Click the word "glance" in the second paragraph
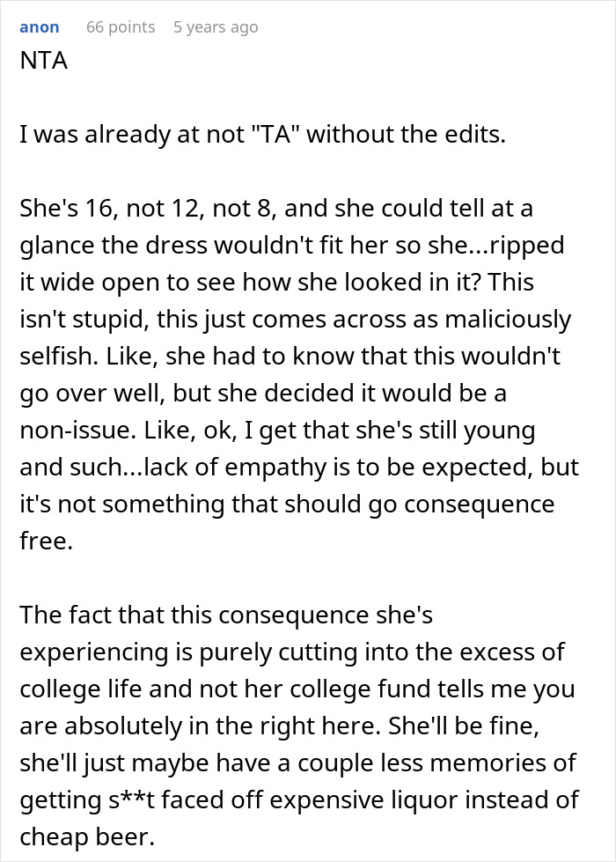Viewport: 616px width, 862px height. coord(55,245)
